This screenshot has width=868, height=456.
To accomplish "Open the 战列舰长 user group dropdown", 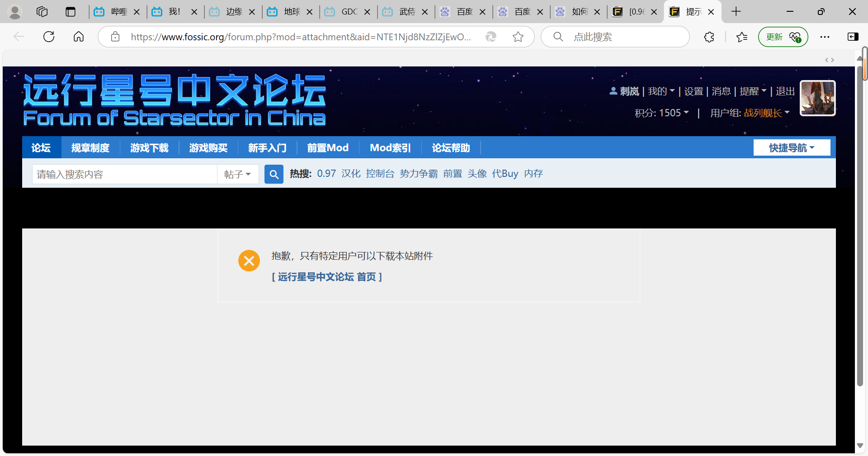I will click(x=766, y=113).
